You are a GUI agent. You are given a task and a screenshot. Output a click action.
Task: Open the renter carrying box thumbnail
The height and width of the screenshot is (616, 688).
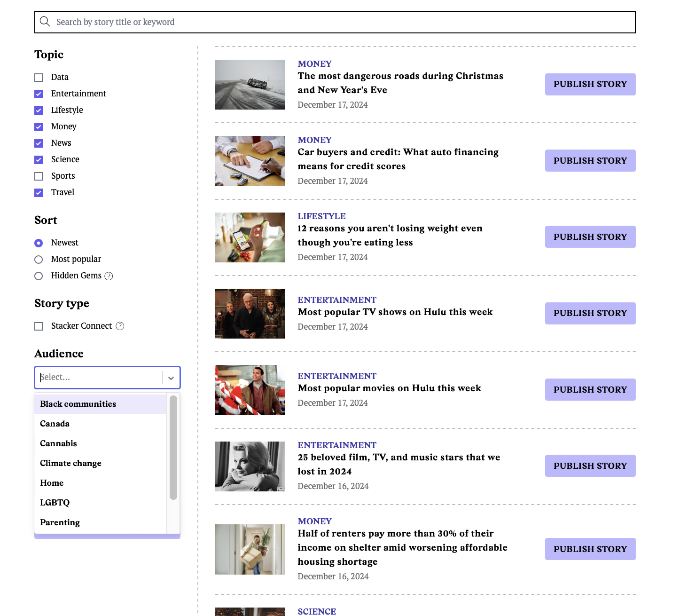click(x=250, y=549)
